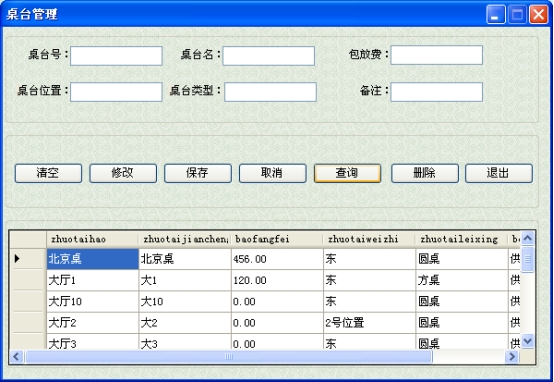The height and width of the screenshot is (382, 554).
Task: Select the 大1 cell
Action: pos(185,281)
